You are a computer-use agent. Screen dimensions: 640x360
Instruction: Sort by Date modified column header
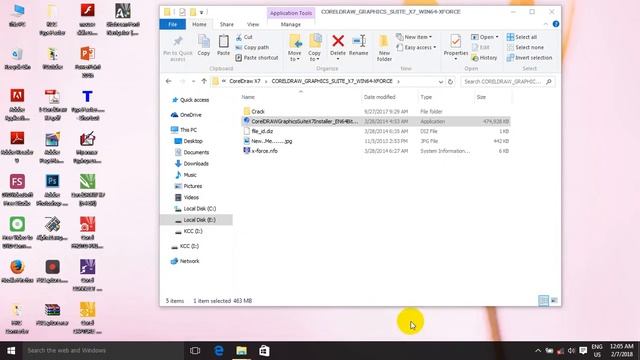coord(379,97)
